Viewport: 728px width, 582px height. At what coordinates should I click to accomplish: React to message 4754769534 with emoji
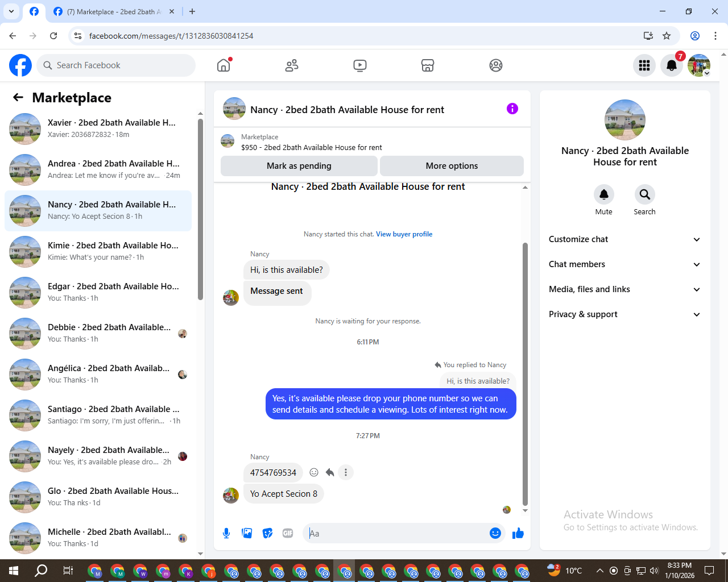tap(314, 472)
